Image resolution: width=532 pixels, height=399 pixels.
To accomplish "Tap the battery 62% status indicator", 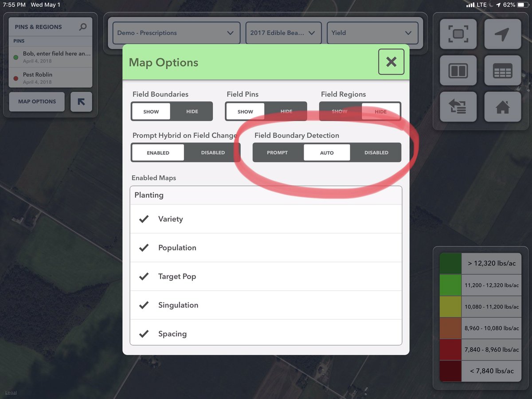I will (515, 5).
